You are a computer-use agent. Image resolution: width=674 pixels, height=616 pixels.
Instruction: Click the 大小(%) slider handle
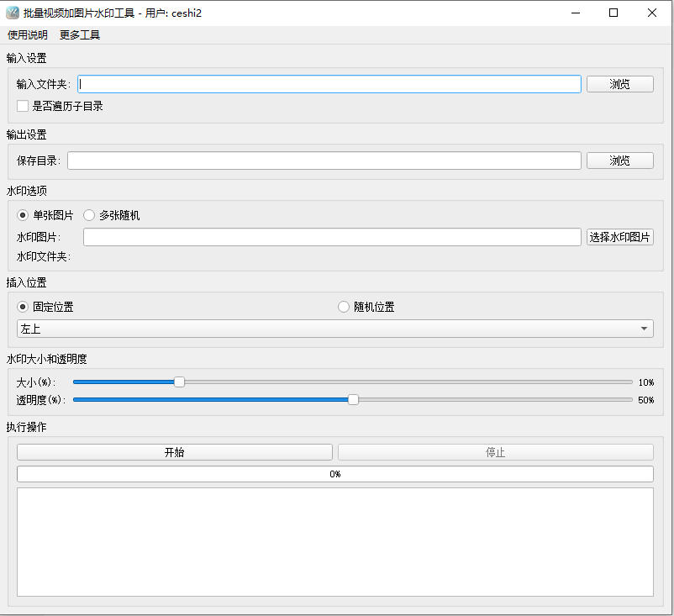click(179, 382)
